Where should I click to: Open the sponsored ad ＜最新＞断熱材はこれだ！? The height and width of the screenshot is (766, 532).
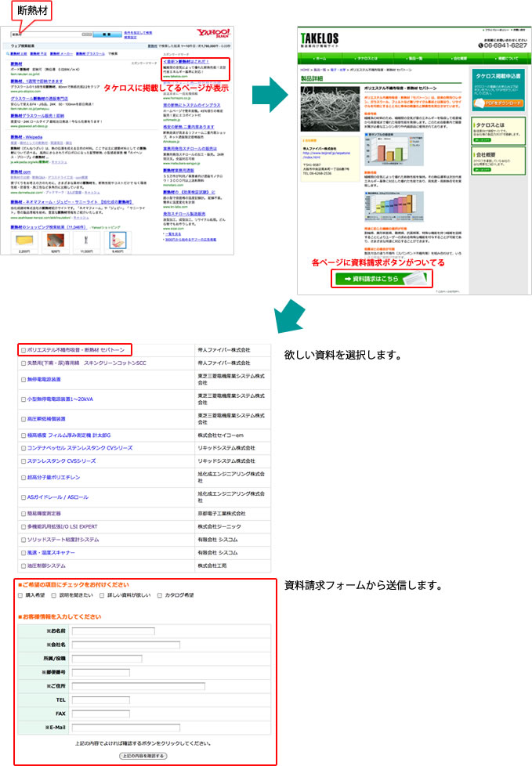(186, 62)
